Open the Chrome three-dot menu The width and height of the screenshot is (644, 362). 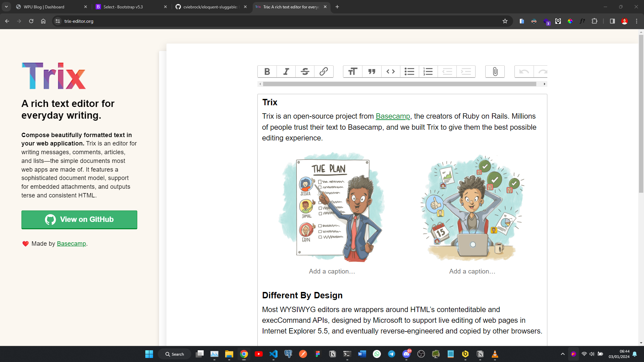pos(637,21)
